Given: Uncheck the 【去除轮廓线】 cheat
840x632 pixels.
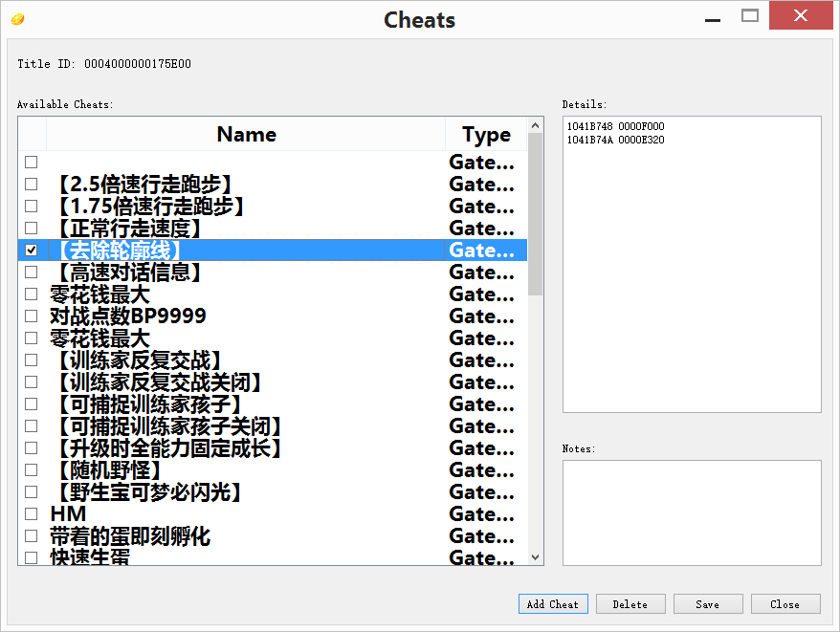Looking at the screenshot, I should pos(31,251).
